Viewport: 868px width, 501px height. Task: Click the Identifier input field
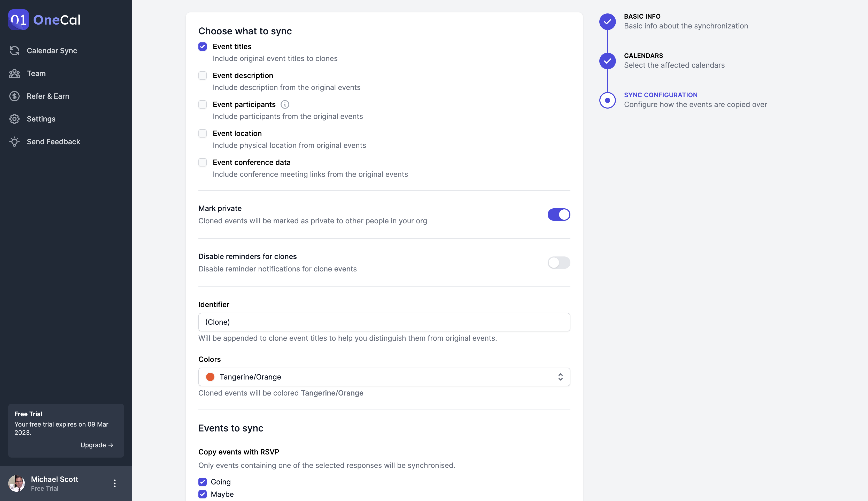point(384,322)
